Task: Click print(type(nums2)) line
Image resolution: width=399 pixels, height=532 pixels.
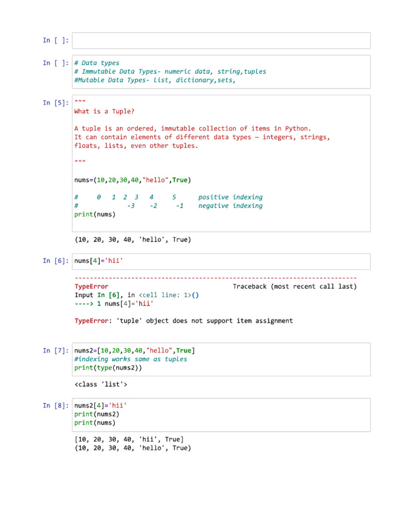Action: (108, 368)
